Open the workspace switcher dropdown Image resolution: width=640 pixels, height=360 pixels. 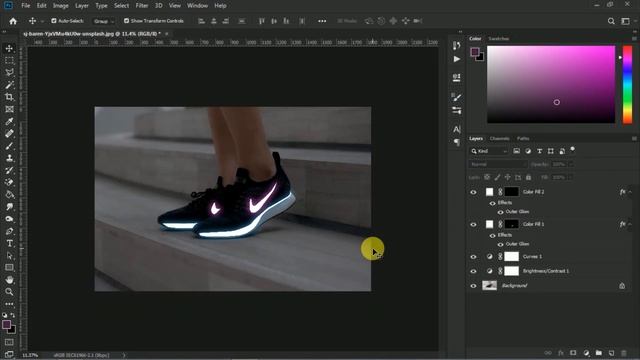626,21
